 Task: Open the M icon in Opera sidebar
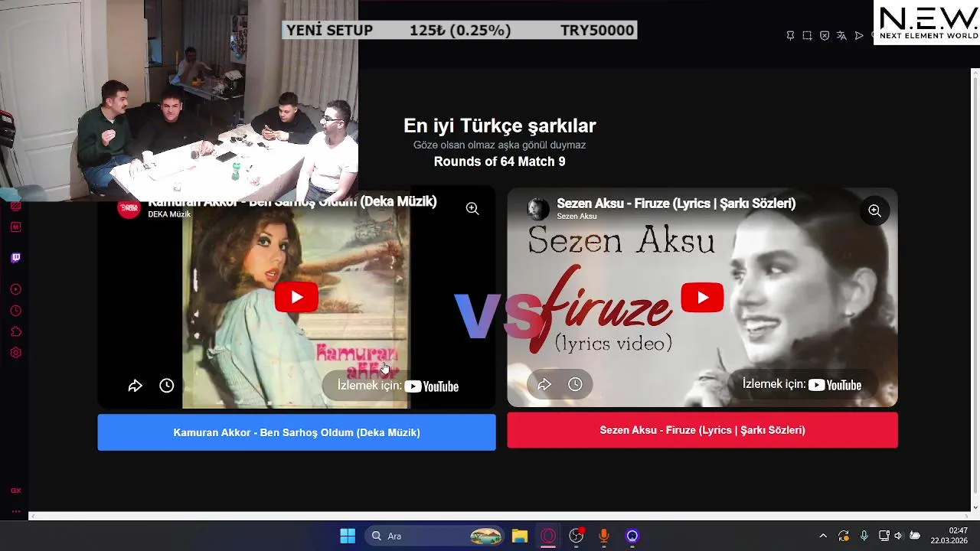tap(15, 227)
